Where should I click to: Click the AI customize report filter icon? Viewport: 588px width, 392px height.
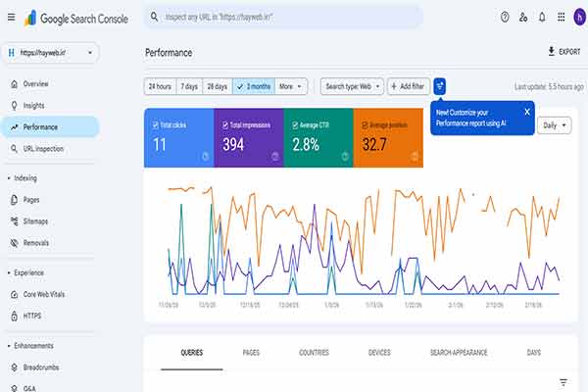[x=439, y=86]
